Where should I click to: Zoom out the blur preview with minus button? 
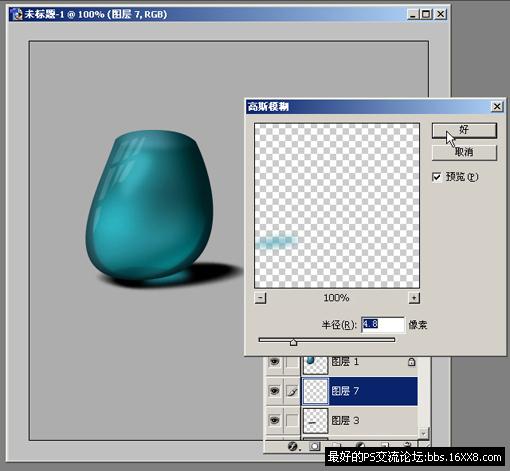(260, 298)
